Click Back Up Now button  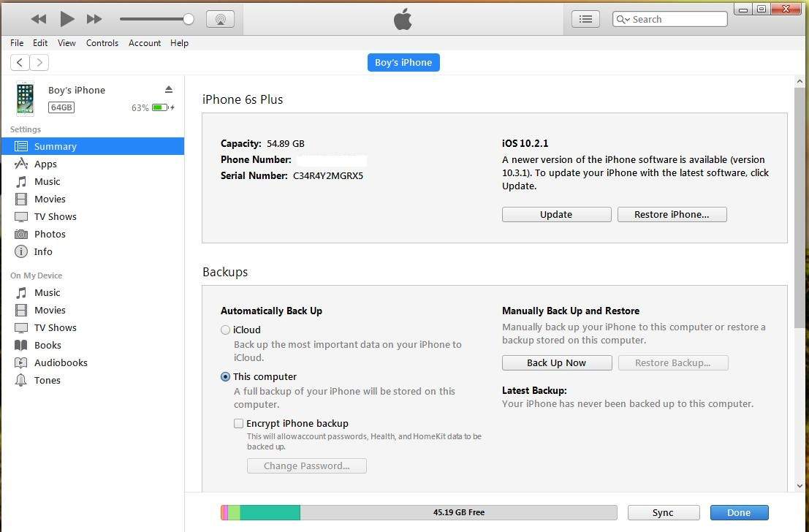click(557, 362)
